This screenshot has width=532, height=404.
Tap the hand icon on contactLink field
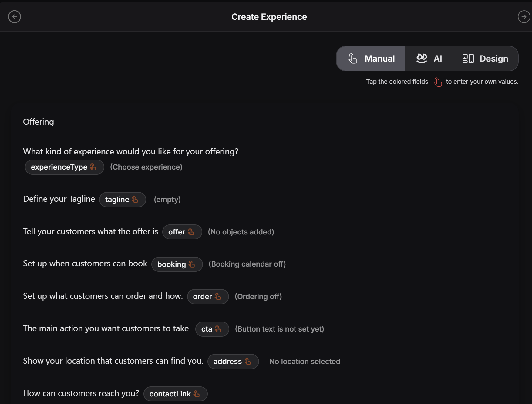(197, 394)
